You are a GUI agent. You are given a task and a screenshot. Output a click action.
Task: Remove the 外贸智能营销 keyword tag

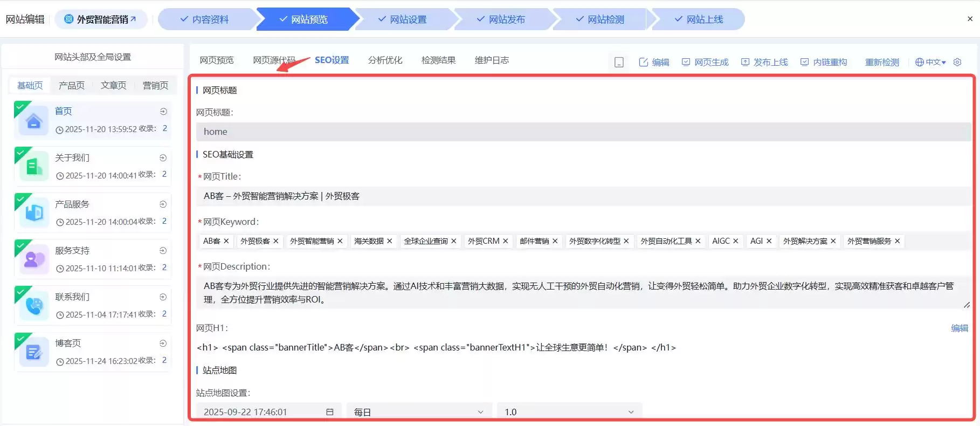[x=340, y=241]
